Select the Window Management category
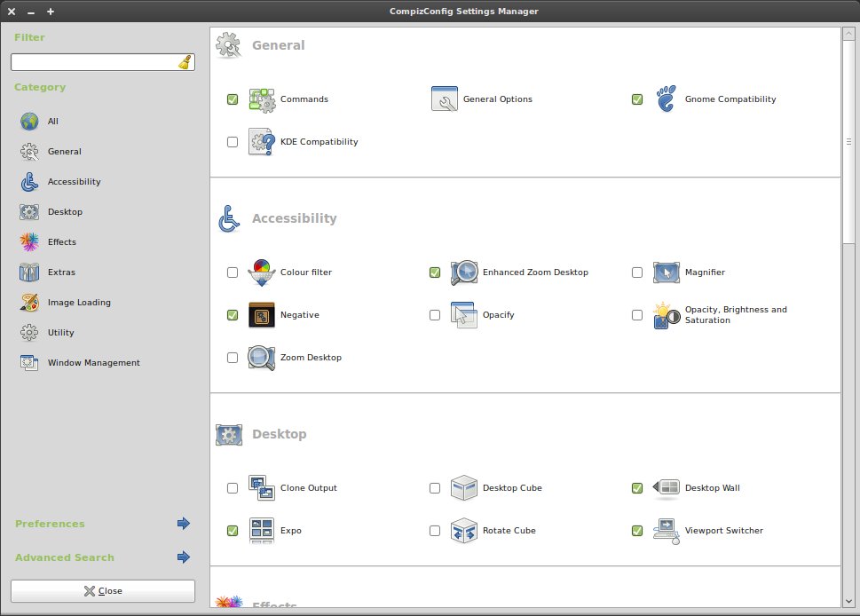The width and height of the screenshot is (860, 616). point(93,363)
